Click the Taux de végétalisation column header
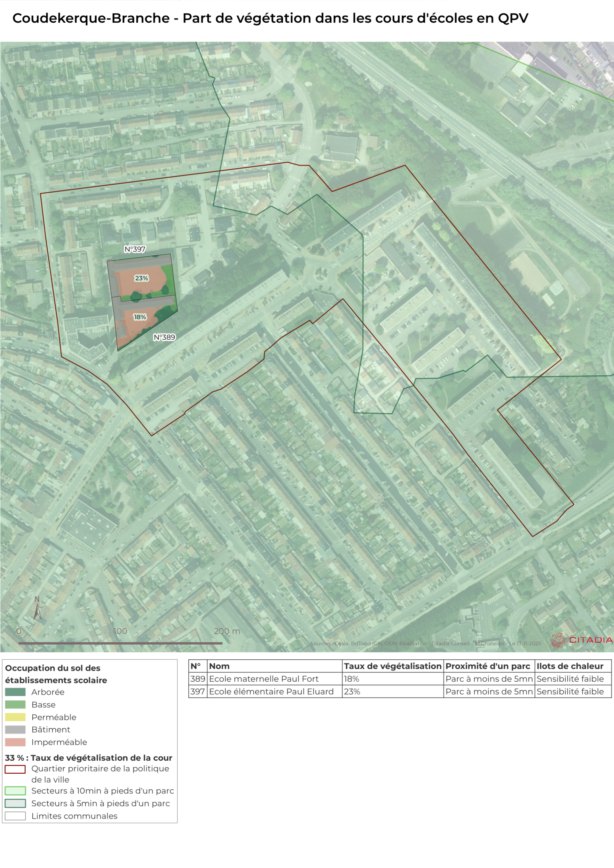The image size is (614, 868). pyautogui.click(x=392, y=666)
